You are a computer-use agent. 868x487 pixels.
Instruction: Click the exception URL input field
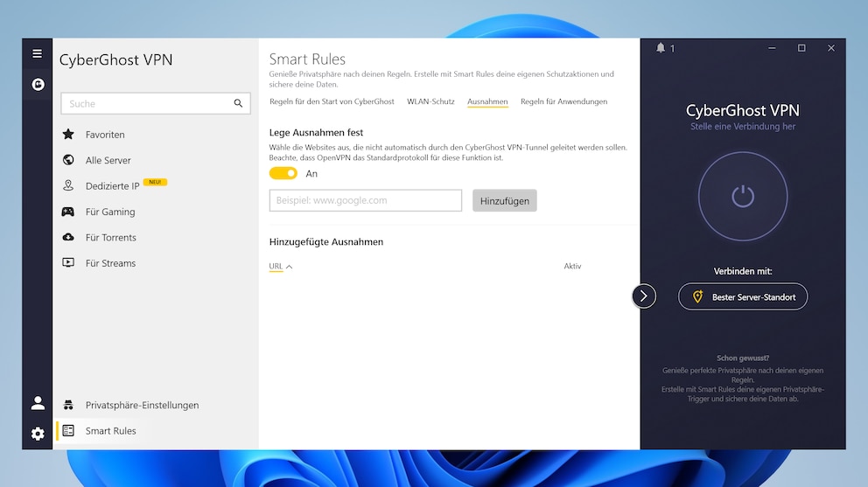[366, 200]
